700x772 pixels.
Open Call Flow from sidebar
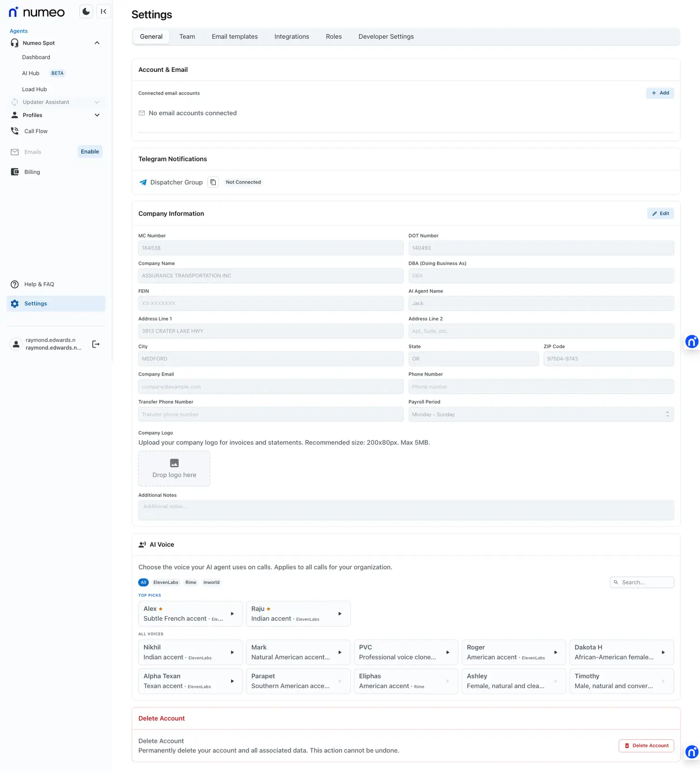coord(36,132)
